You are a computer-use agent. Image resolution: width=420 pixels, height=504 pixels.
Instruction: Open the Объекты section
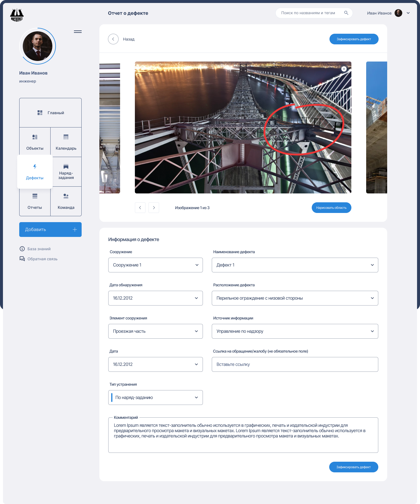[35, 142]
